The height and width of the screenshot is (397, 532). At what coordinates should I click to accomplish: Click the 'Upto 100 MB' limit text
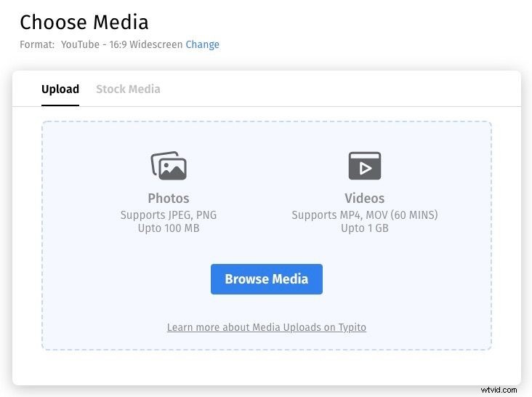169,228
